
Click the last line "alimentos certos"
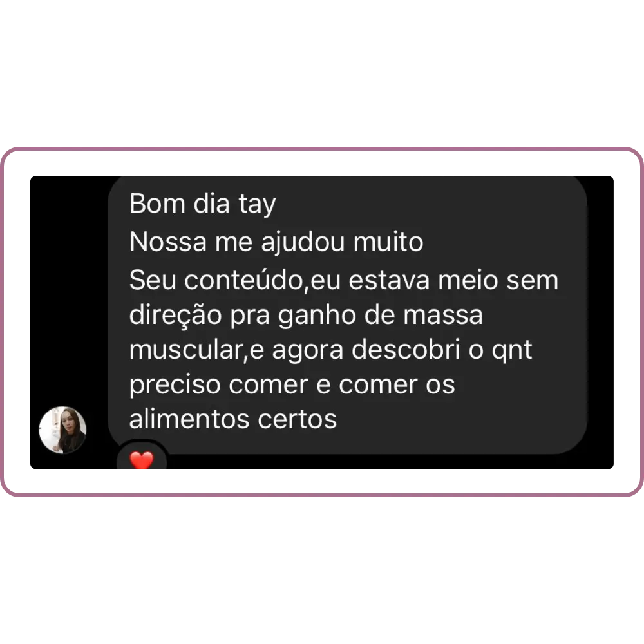click(x=233, y=419)
